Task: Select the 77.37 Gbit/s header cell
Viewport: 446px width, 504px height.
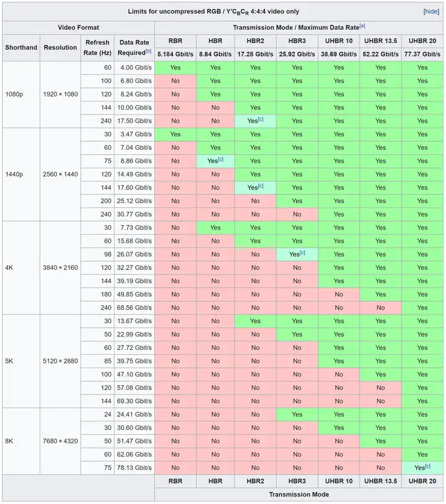Action: (x=422, y=54)
